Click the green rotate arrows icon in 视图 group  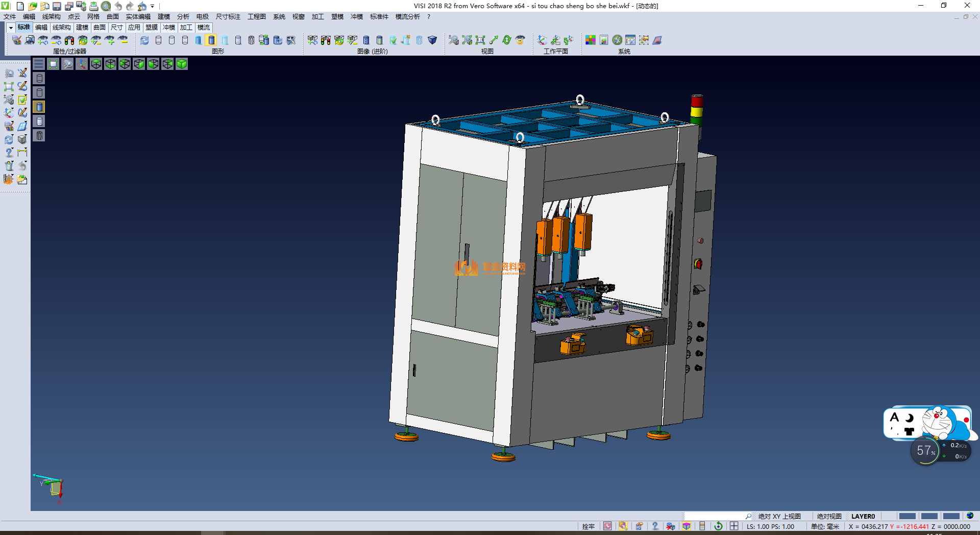[507, 40]
